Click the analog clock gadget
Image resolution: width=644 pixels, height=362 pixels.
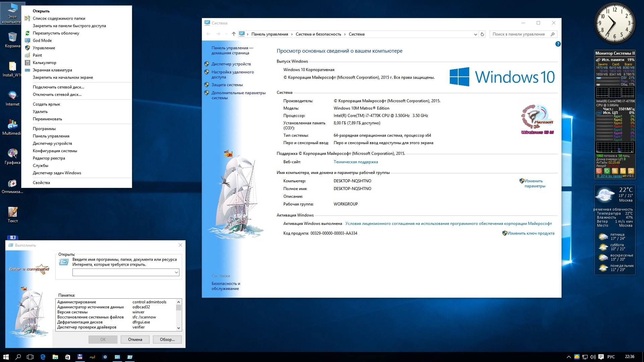(614, 23)
